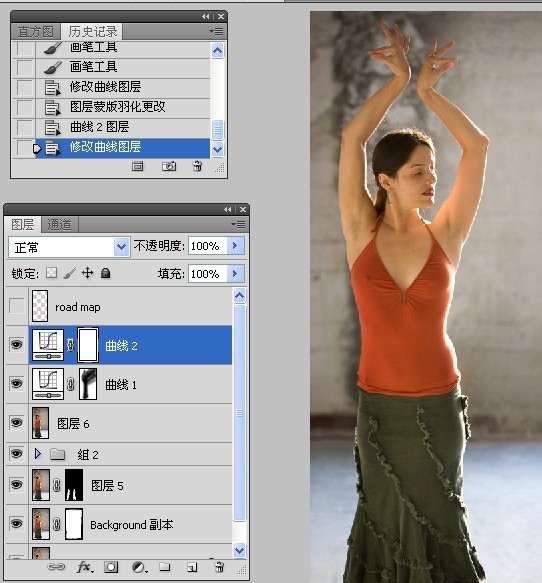Viewport: 542px width, 583px height.
Task: Toggle visibility of 图层 6
Action: click(16, 423)
